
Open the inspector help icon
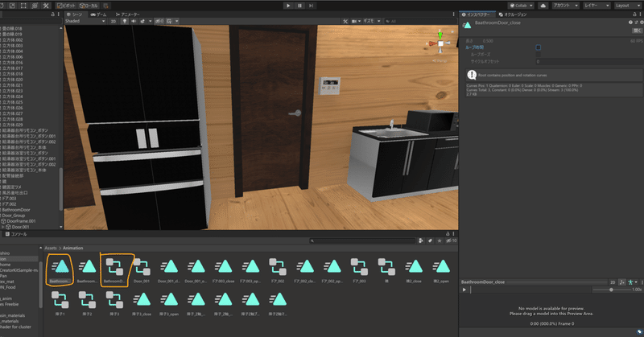click(630, 23)
